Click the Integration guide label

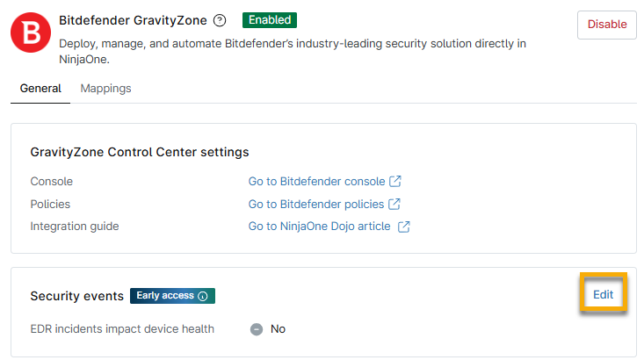click(x=75, y=227)
